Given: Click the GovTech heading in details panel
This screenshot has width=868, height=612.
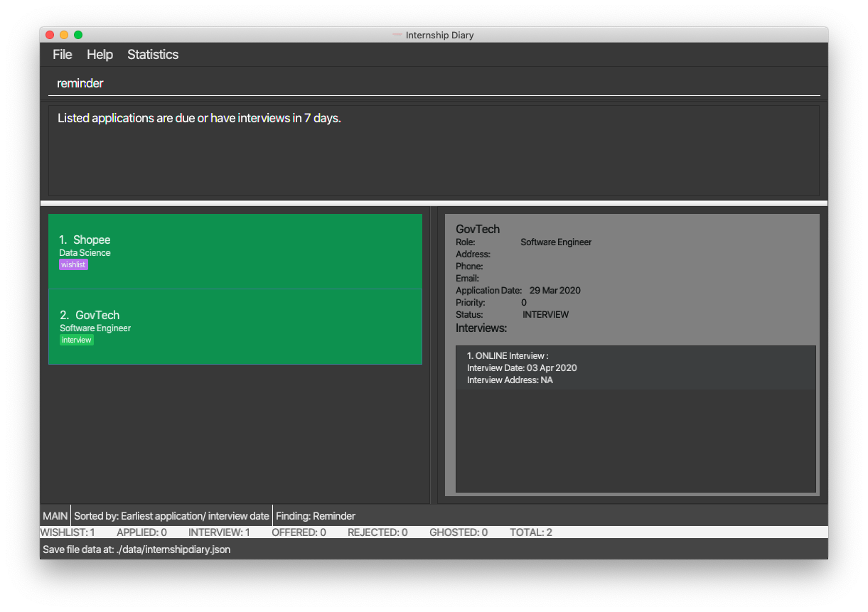Looking at the screenshot, I should point(478,229).
